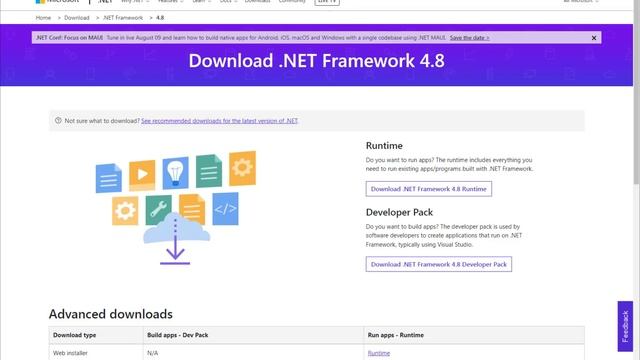Image resolution: width=640 pixels, height=360 pixels.
Task: Go to Home in the breadcrumb
Action: pyautogui.click(x=43, y=18)
